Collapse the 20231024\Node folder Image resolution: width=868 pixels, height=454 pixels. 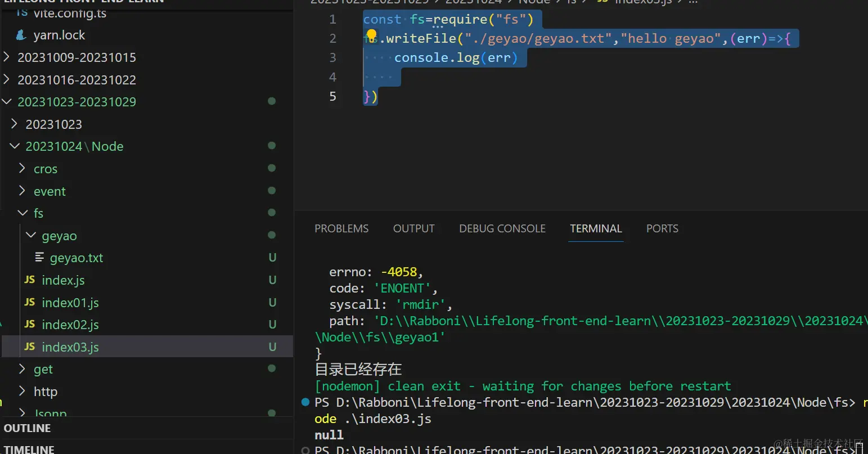15,146
